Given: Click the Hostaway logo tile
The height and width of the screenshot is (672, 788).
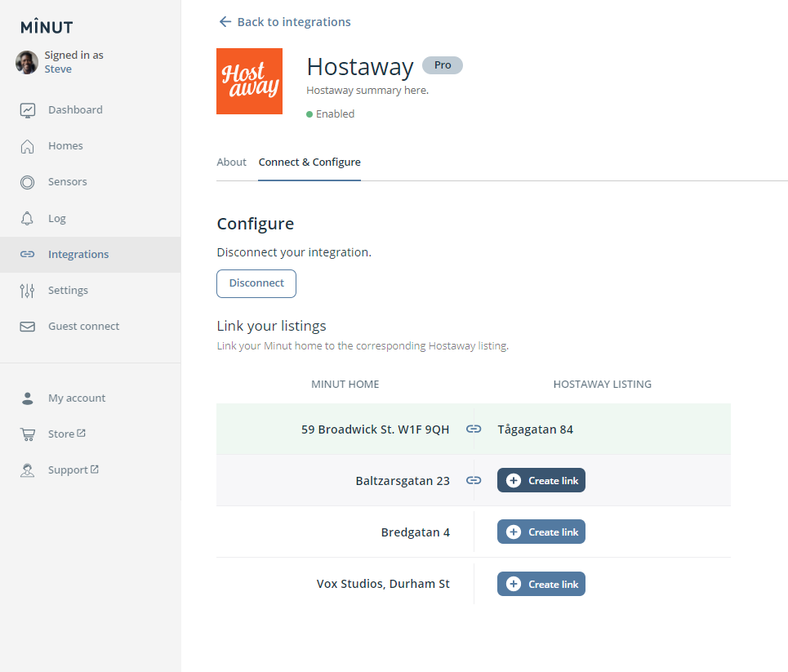Looking at the screenshot, I should tap(249, 81).
